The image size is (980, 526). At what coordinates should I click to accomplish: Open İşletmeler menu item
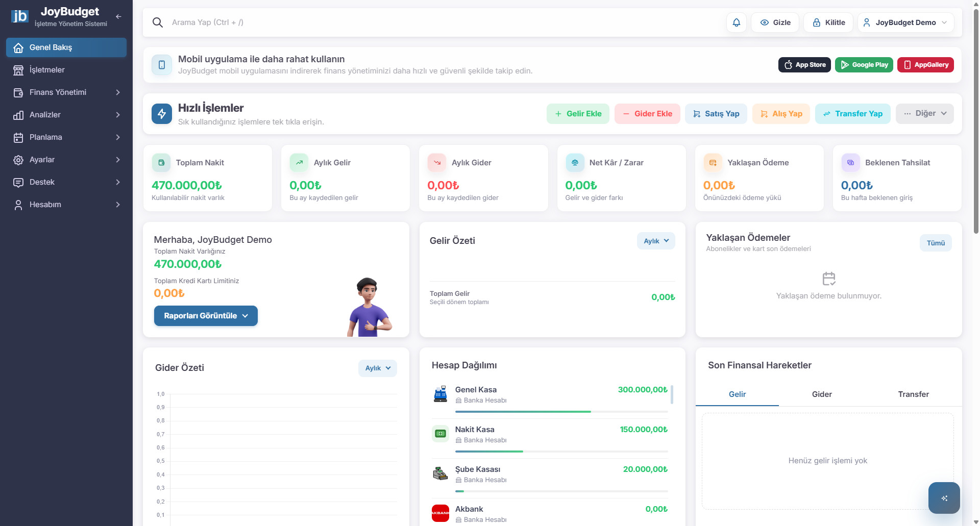point(66,70)
